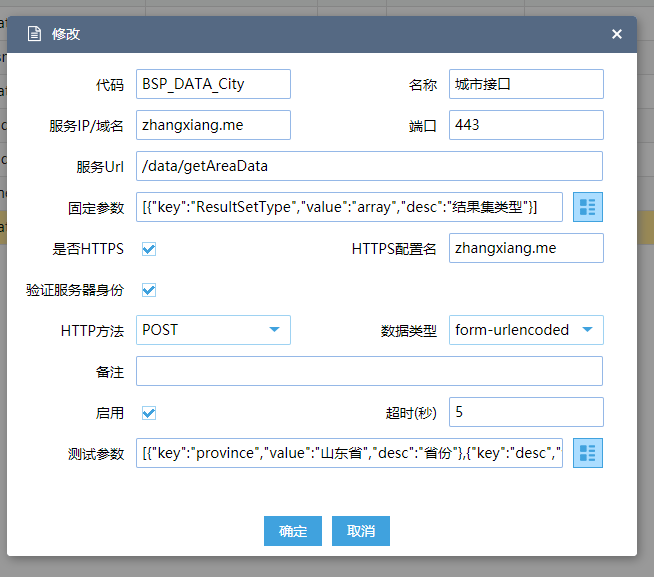The image size is (654, 577).
Task: Close the 修改 dialog with the X
Action: [616, 34]
